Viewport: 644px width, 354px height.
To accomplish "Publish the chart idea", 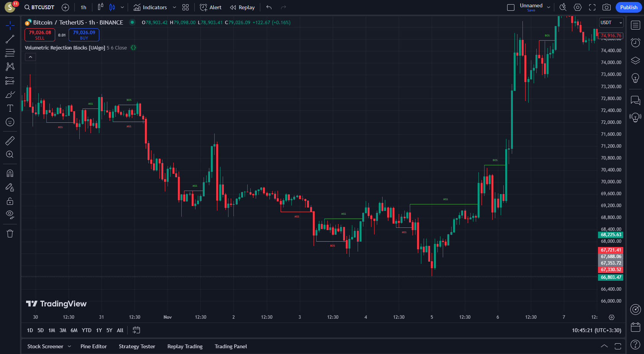I will [x=629, y=7].
